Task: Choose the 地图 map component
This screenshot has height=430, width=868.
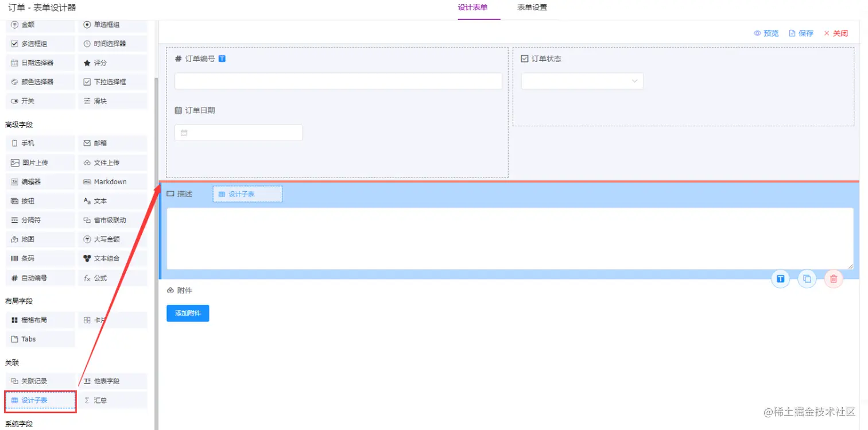Action: [40, 239]
